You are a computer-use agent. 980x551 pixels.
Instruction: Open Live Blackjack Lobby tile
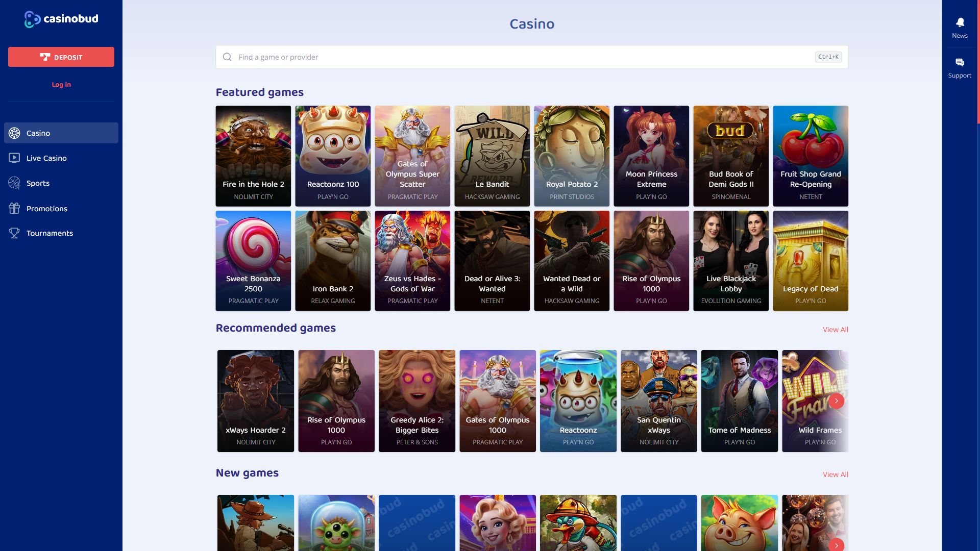pos(731,261)
